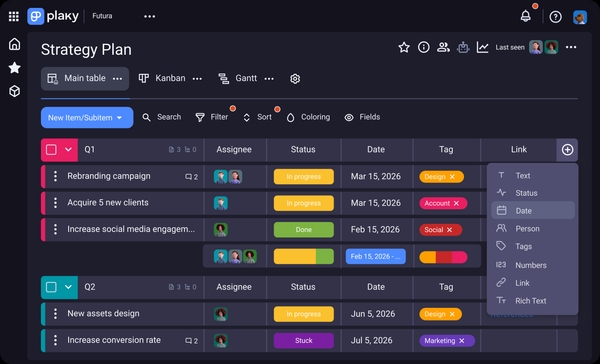Choose Person field type from menu
The height and width of the screenshot is (364, 600).
point(533,229)
